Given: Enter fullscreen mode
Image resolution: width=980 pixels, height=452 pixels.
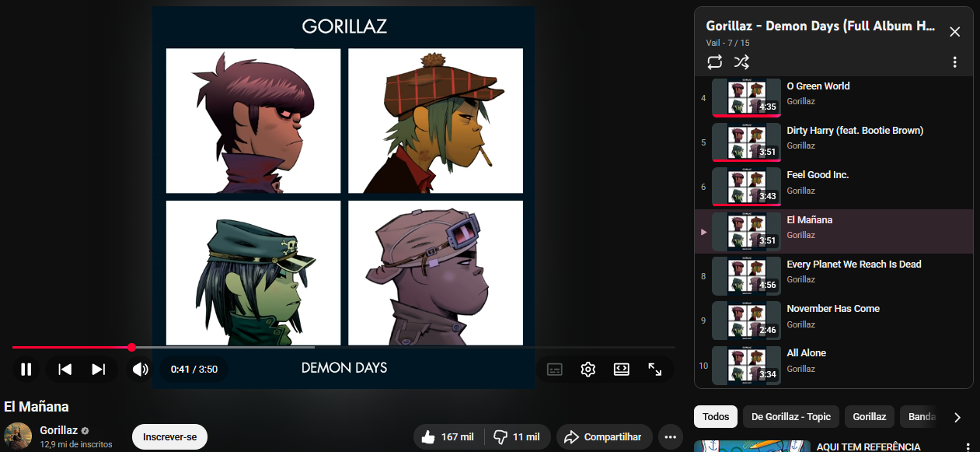Looking at the screenshot, I should pos(654,370).
